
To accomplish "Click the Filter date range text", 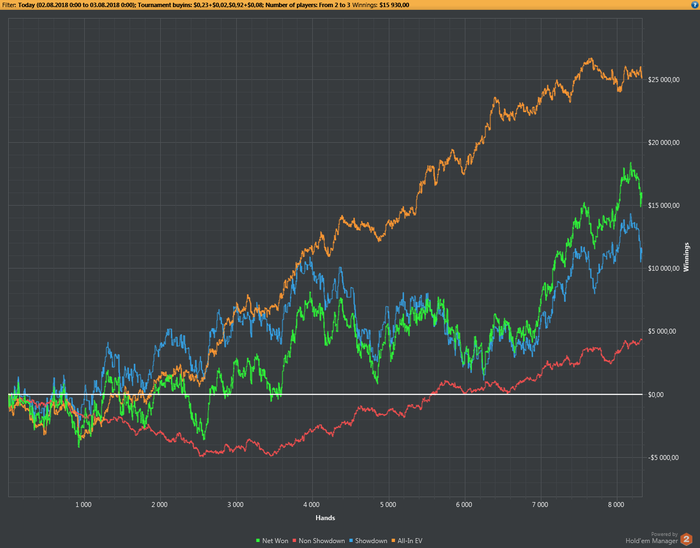I will pos(77,5).
